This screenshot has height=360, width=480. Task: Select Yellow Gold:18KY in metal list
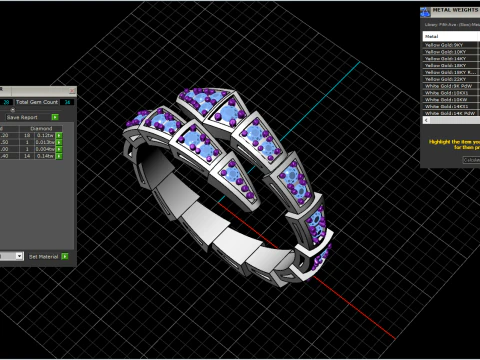pyautogui.click(x=451, y=65)
